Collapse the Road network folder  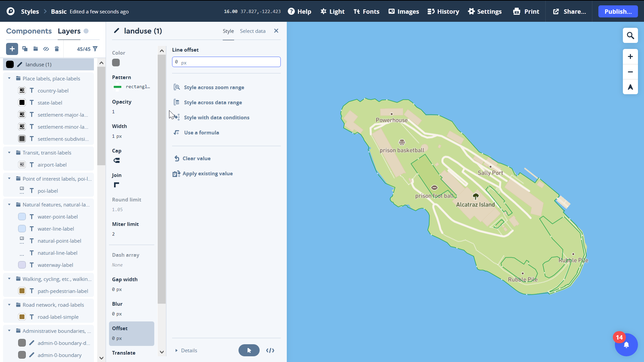tap(9, 305)
